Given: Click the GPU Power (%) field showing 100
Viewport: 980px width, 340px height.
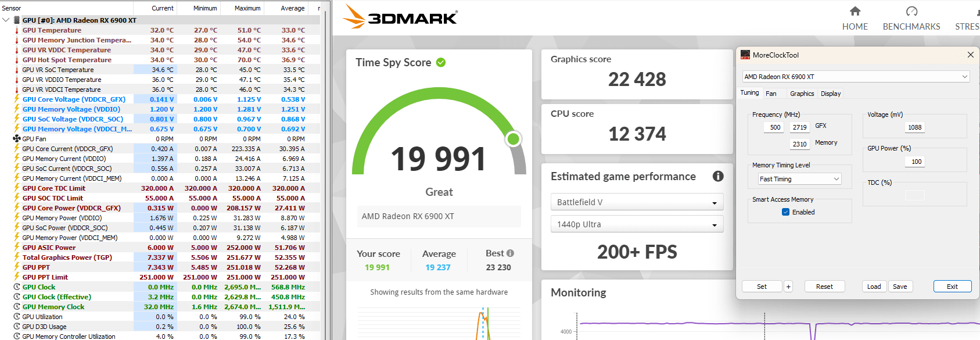Looking at the screenshot, I should click(916, 162).
